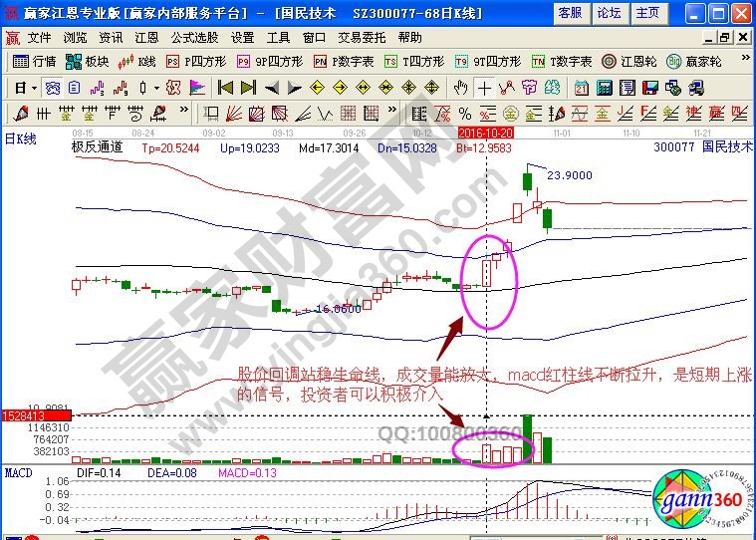Open the 行情 market quotes view

pos(34,62)
